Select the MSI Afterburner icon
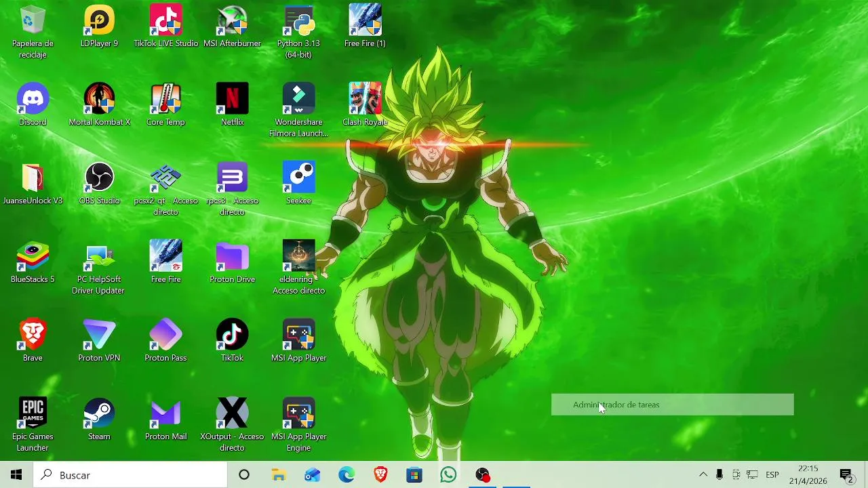Screen dimensions: 868x488 tap(232, 27)
